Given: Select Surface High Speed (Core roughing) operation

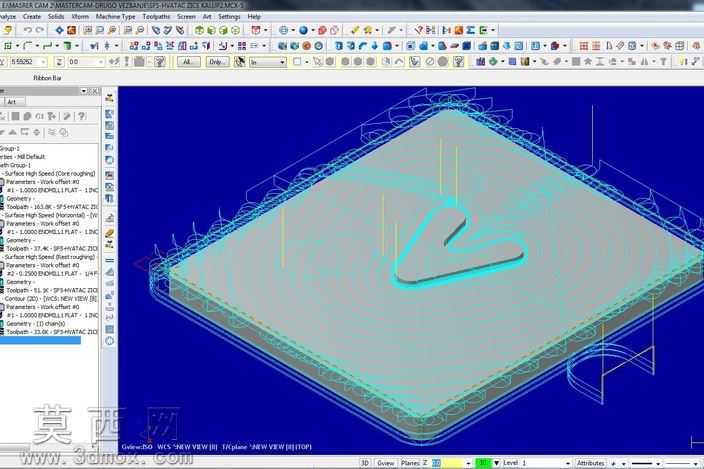Looking at the screenshot, I should click(50, 173).
